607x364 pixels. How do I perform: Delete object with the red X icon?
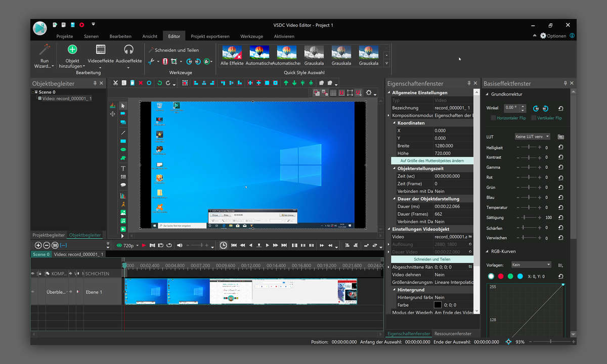tap(141, 83)
